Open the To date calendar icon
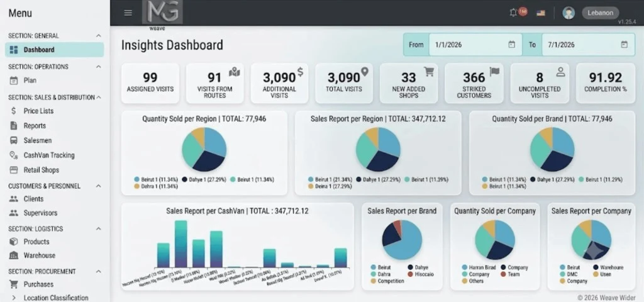This screenshot has height=302, width=644. tap(625, 45)
